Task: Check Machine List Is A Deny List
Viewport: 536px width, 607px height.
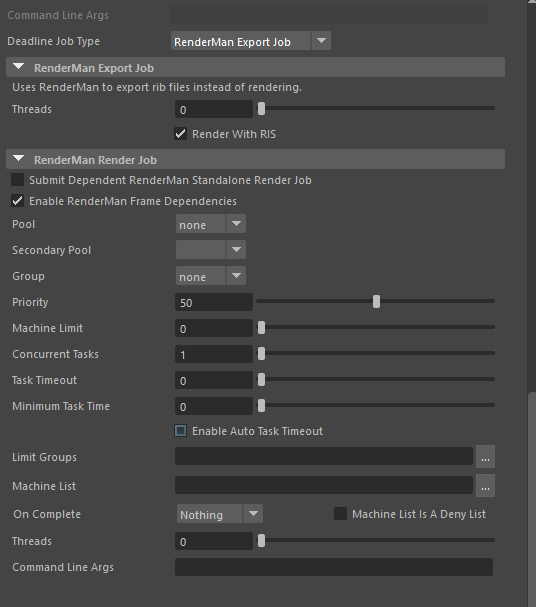Action: click(340, 514)
